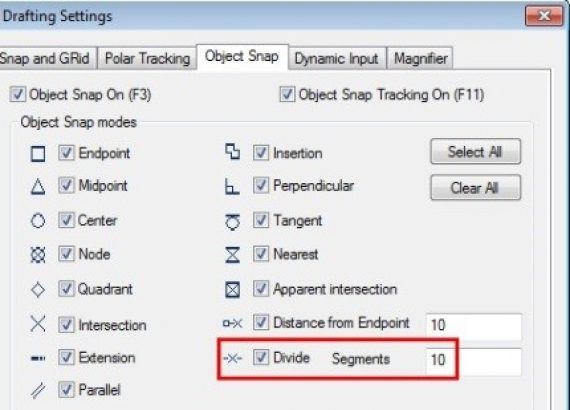Click the Divide snap marker icon
570x410 pixels.
coord(233,359)
